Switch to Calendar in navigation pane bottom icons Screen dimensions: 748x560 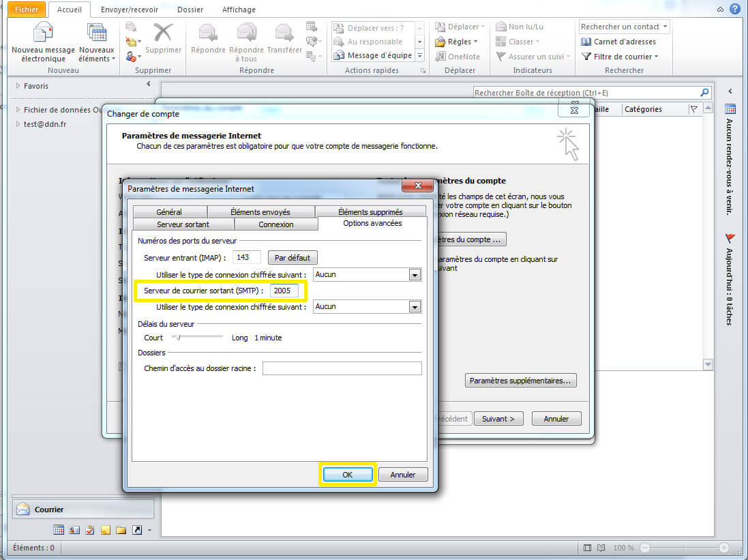coord(59,530)
